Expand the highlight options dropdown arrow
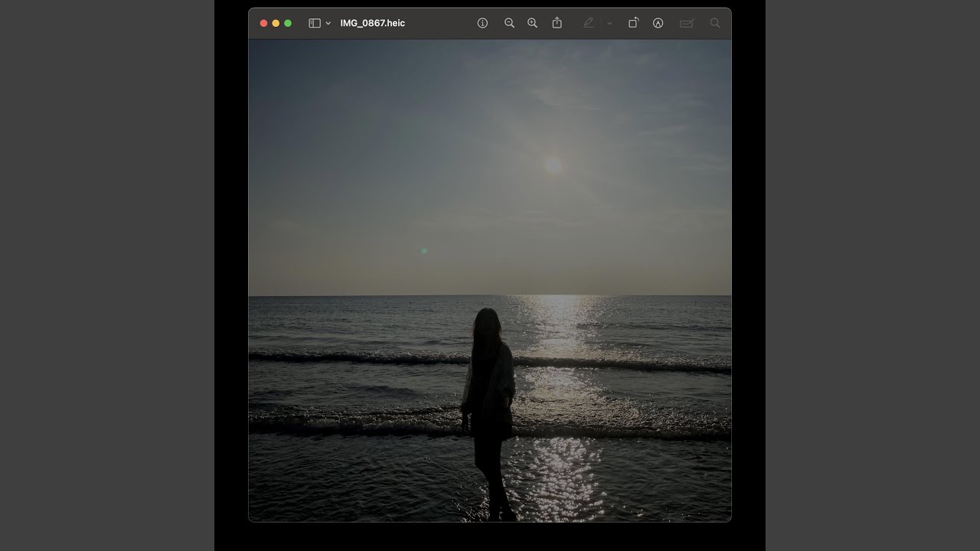 click(609, 24)
